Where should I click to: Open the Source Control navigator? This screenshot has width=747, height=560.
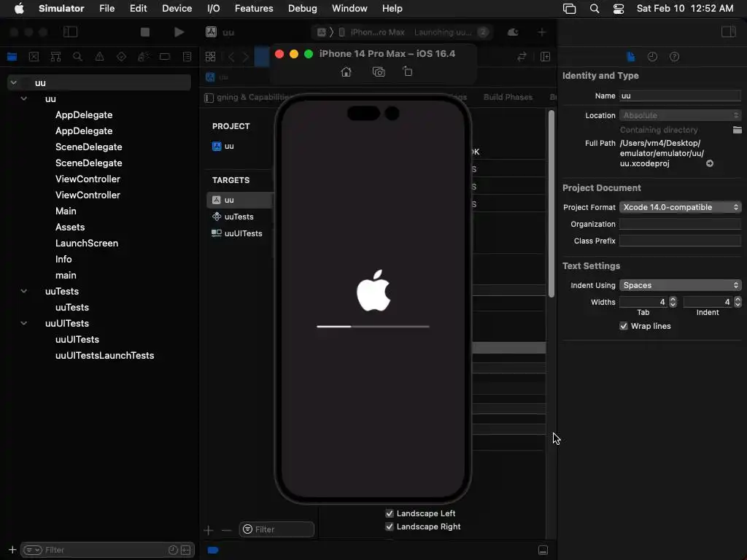pyautogui.click(x=34, y=57)
